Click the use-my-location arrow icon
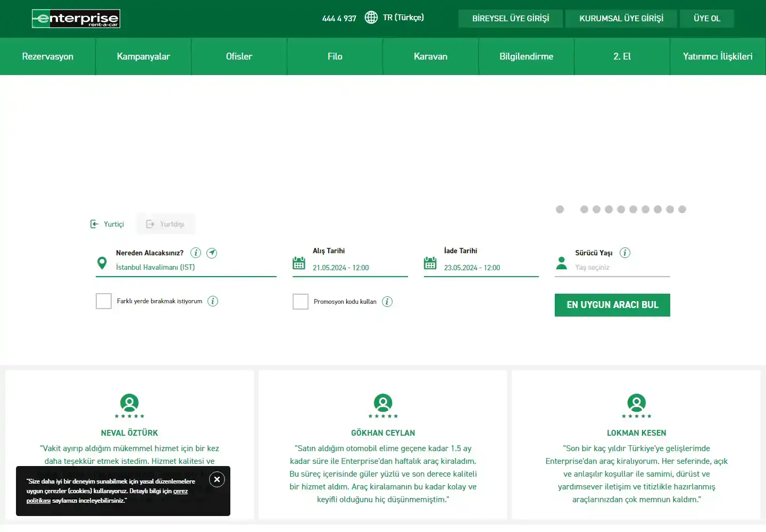Image resolution: width=766 pixels, height=532 pixels. [x=212, y=253]
